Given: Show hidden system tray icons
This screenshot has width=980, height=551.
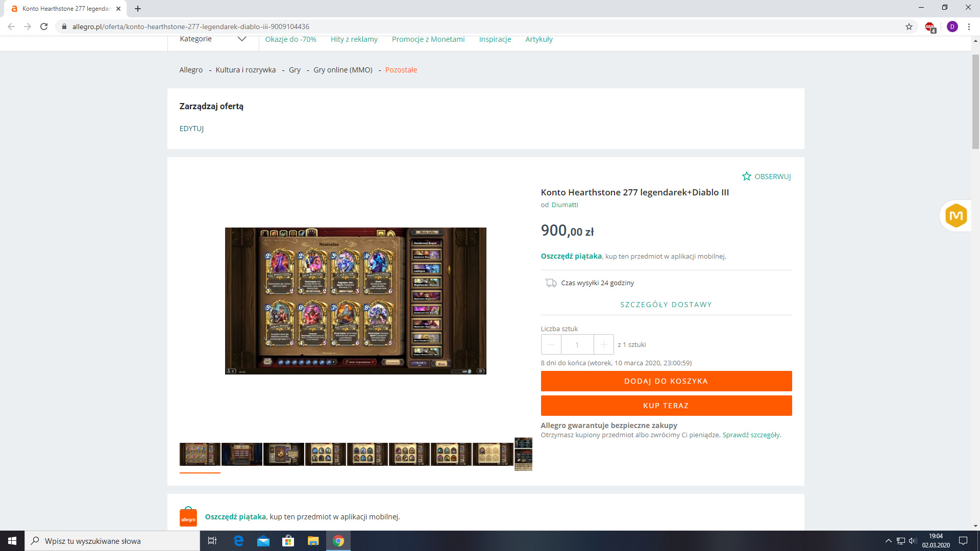Looking at the screenshot, I should coord(888,541).
